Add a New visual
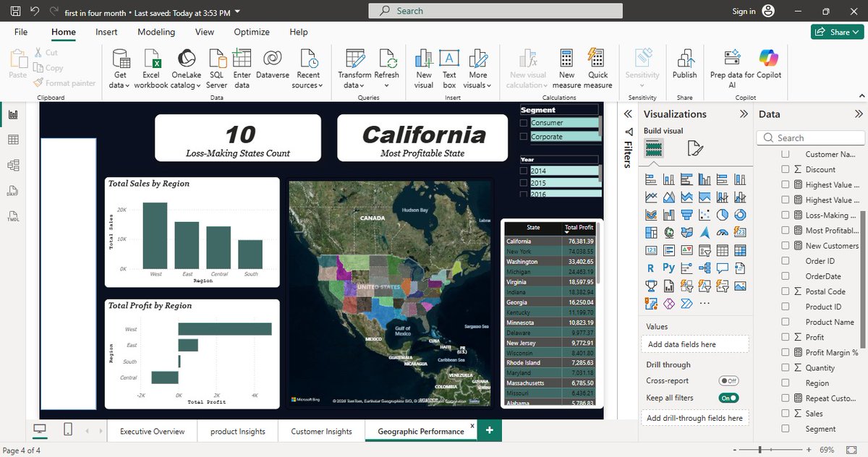Viewport: 868px width, 457px height. (x=424, y=69)
